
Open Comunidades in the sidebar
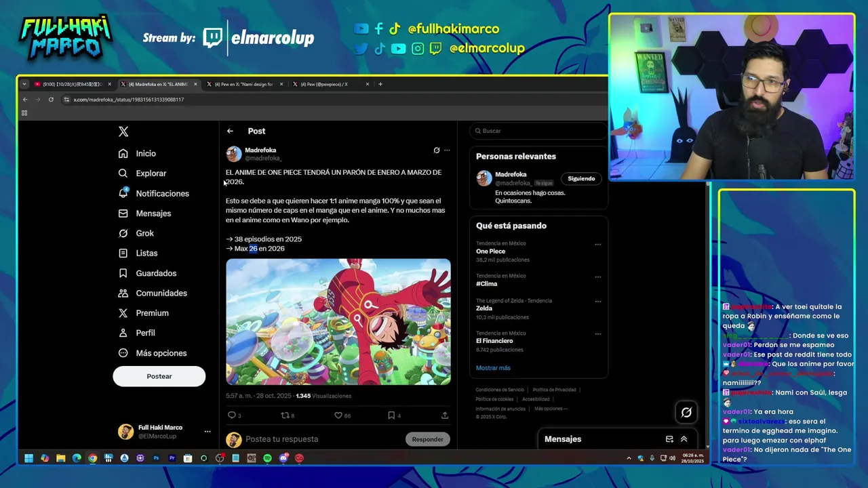[x=153, y=293]
